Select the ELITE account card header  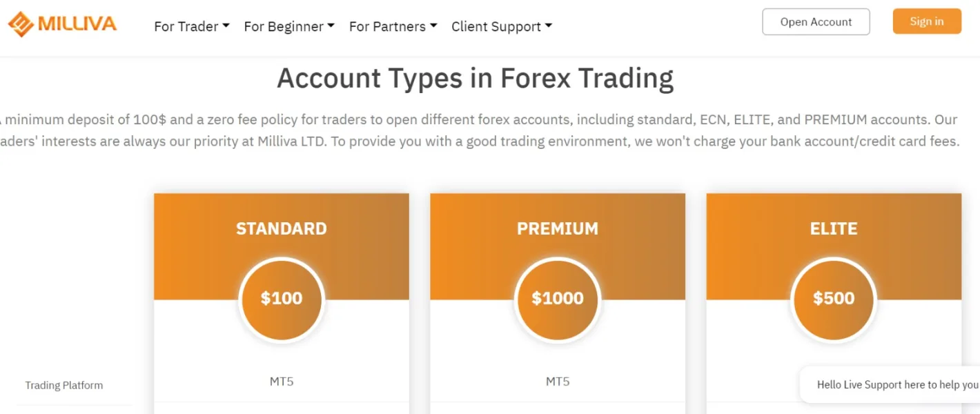coord(834,228)
